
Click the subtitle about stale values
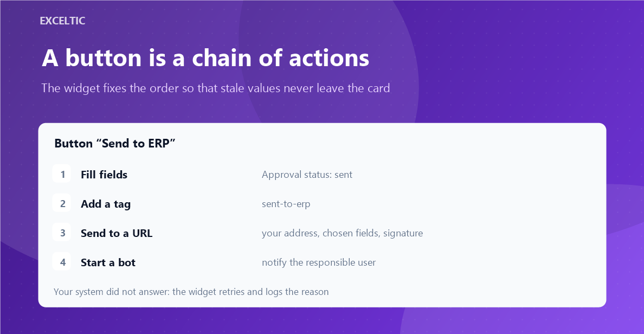(216, 88)
